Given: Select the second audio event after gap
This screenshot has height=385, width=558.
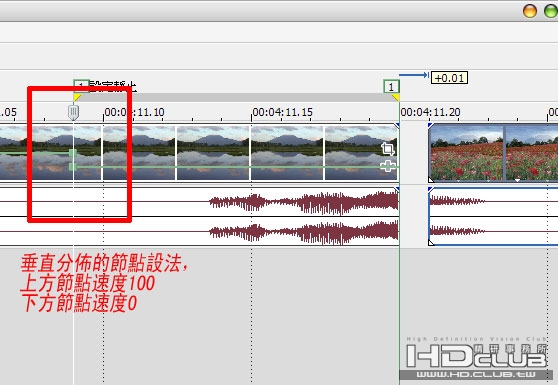Looking at the screenshot, I should tap(493, 216).
